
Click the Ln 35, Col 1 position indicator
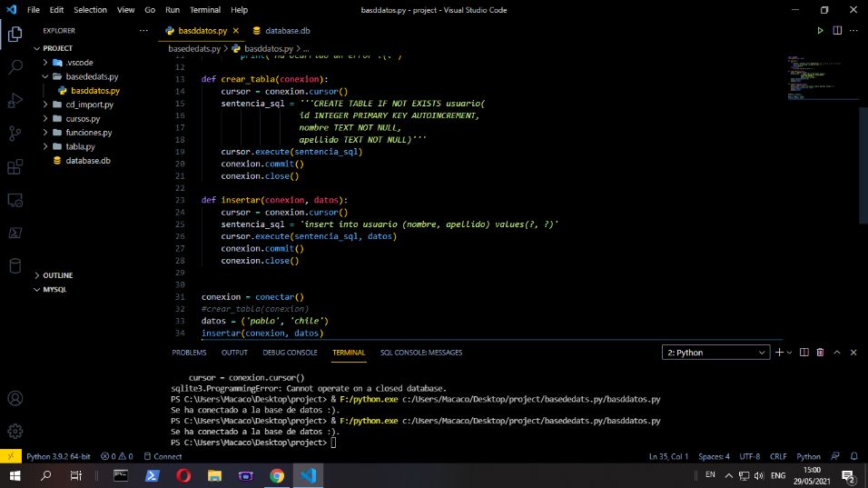coord(670,456)
